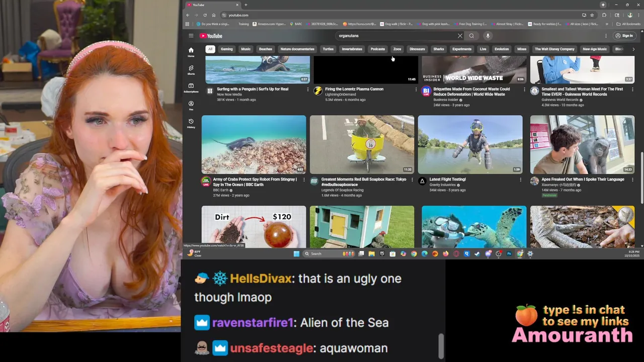Image resolution: width=644 pixels, height=362 pixels.
Task: Open Apes Freaked Out video thumbnail
Action: pos(582,144)
